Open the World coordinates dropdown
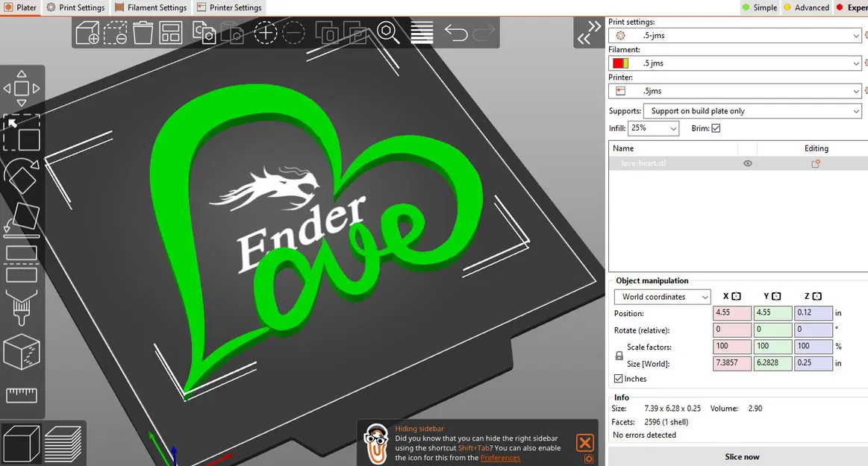This screenshot has height=466, width=868. [x=662, y=297]
